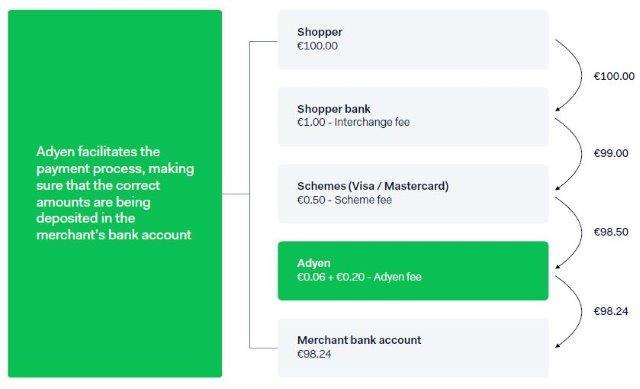
Task: Click the 'Merchant bank account' heading text
Action: click(x=359, y=340)
